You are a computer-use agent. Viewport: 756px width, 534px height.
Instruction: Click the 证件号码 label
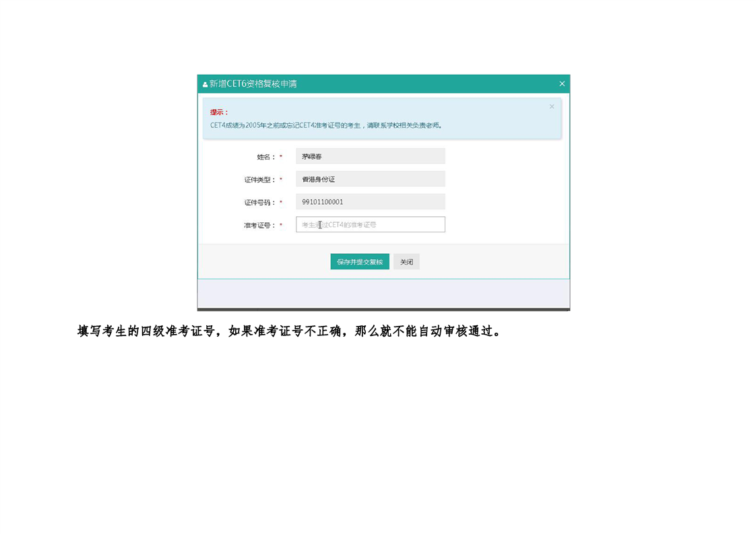260,203
